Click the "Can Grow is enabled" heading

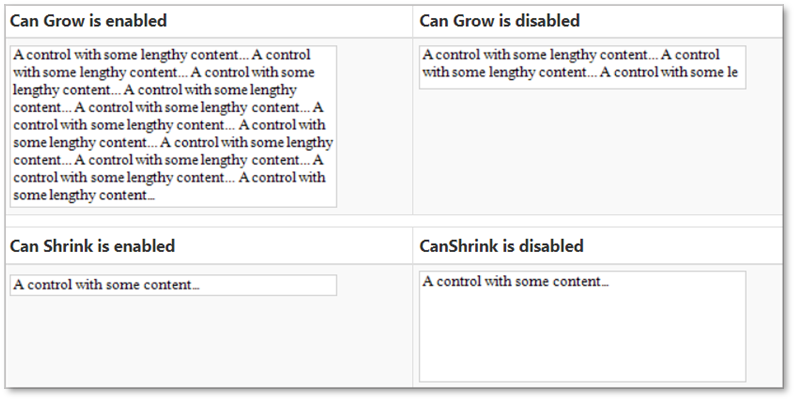pyautogui.click(x=88, y=21)
